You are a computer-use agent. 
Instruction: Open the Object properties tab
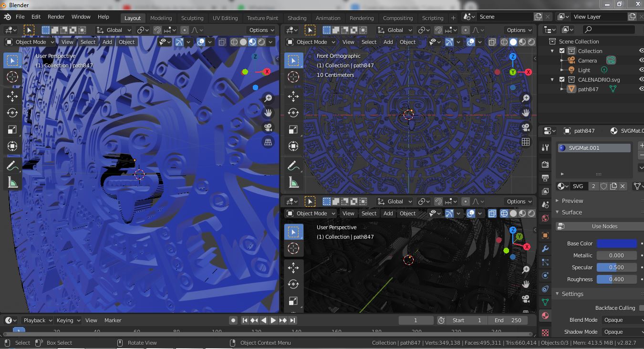tap(545, 235)
